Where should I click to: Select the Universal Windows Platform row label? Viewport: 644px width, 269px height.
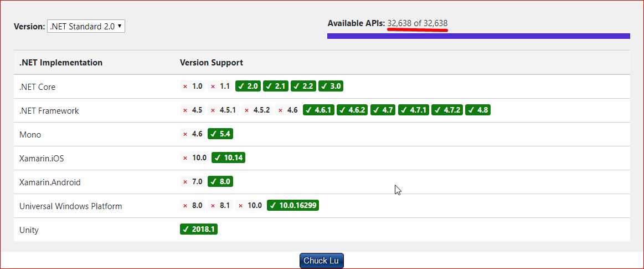tap(71, 206)
